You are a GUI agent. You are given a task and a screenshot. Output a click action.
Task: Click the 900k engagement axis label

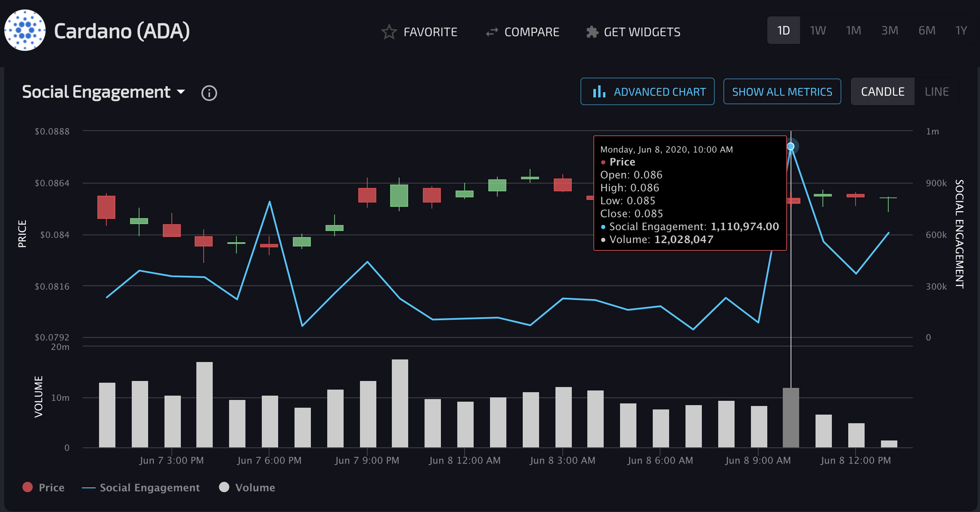937,183
